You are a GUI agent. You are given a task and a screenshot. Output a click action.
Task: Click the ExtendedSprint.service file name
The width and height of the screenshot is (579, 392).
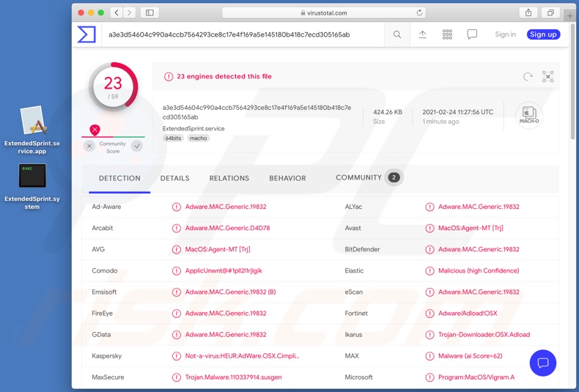tap(193, 128)
